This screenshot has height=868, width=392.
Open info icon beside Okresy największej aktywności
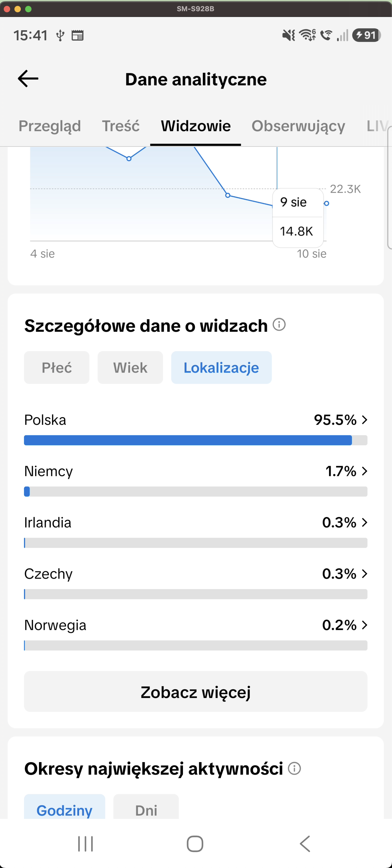pos(294,769)
